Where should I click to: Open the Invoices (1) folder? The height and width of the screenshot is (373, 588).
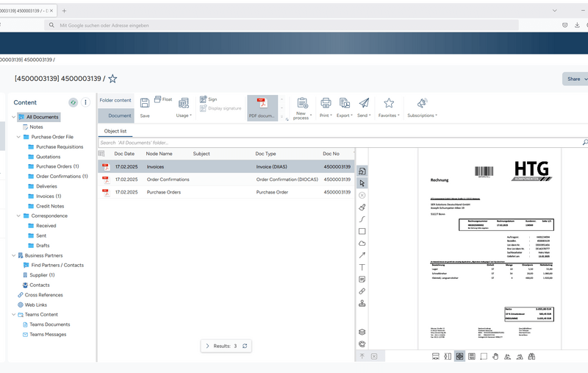tap(49, 196)
